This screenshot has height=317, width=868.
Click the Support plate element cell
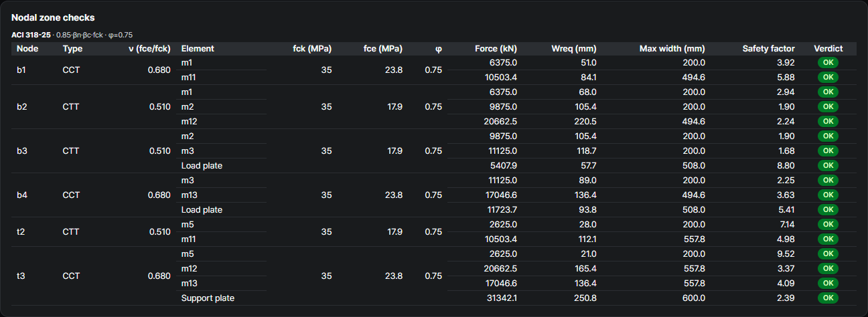(208, 298)
